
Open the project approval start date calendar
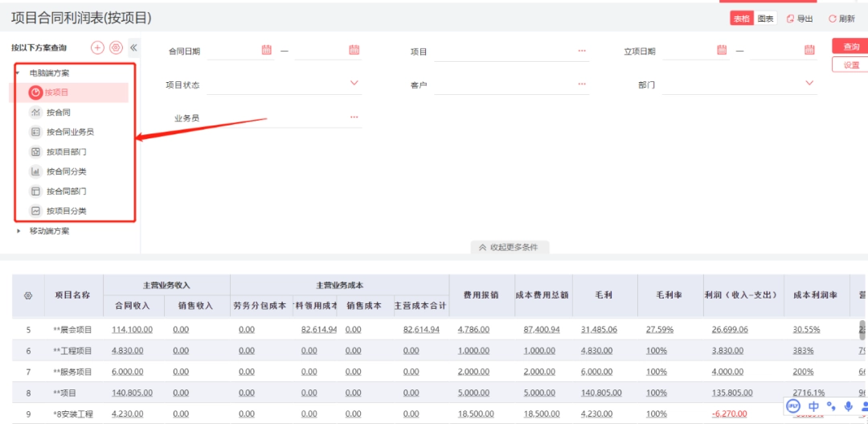722,50
